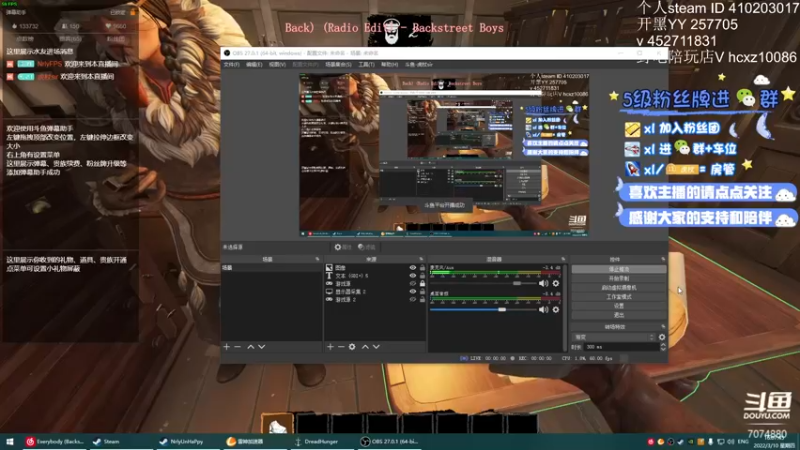The image size is (800, 450).
Task: Open the Windows Start button on the taskbar
Action: click(10, 442)
